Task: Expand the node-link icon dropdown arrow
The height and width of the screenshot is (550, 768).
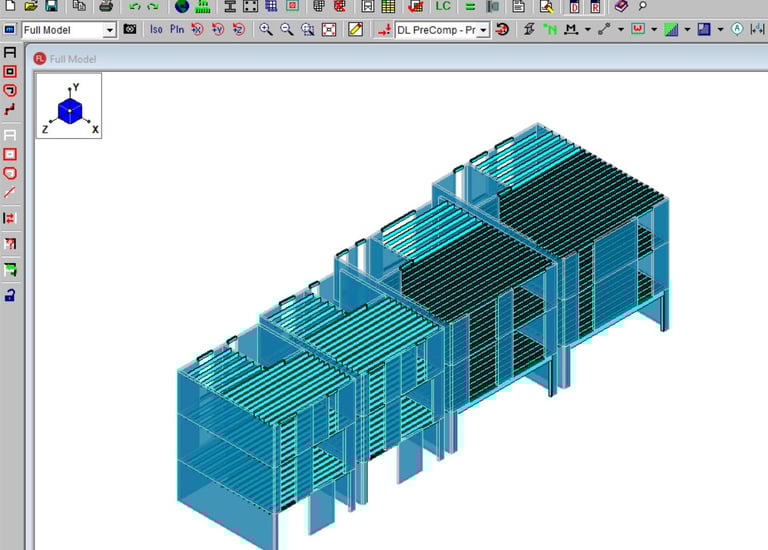Action: click(621, 30)
